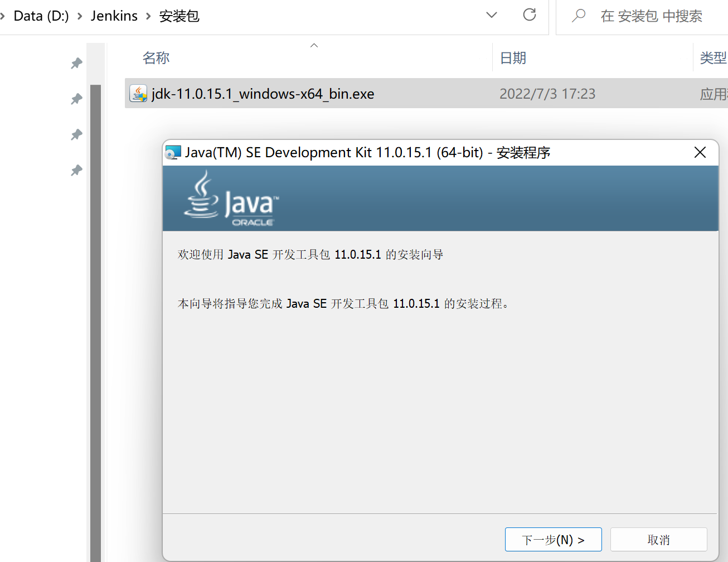Close the Java SE installer dialog

700,152
